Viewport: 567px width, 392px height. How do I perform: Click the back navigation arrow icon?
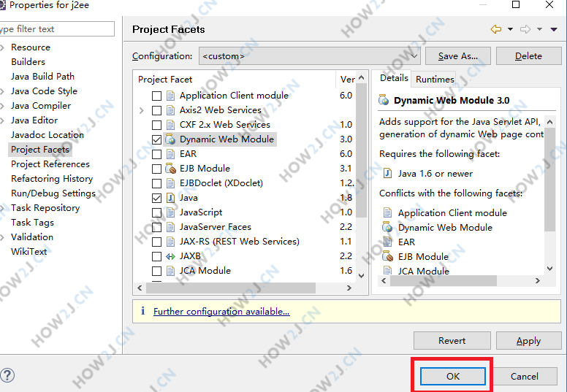496,29
